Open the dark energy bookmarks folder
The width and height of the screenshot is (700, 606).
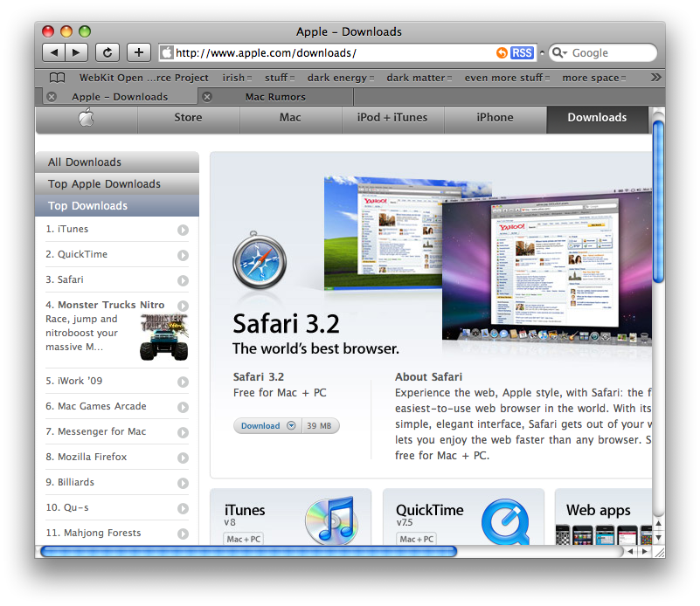pos(341,78)
